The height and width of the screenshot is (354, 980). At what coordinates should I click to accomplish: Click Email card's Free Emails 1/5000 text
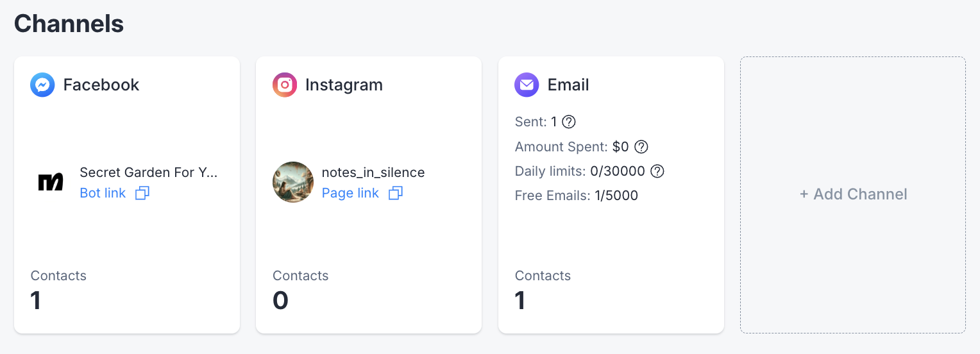click(x=577, y=196)
